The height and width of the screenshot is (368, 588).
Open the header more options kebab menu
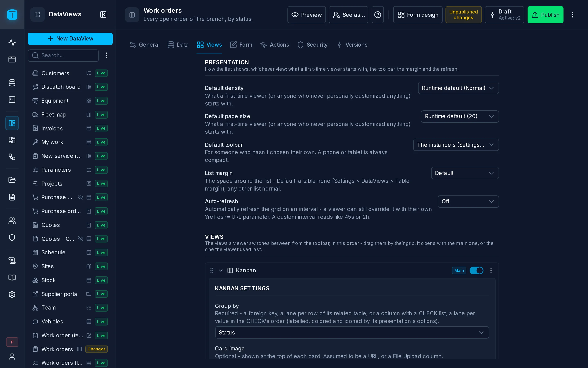click(x=572, y=15)
